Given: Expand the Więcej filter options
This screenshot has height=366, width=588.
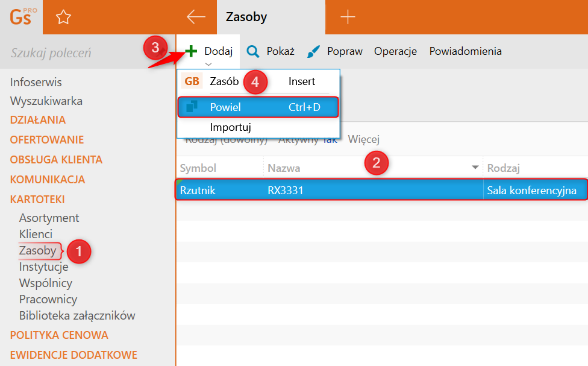Looking at the screenshot, I should tap(363, 140).
